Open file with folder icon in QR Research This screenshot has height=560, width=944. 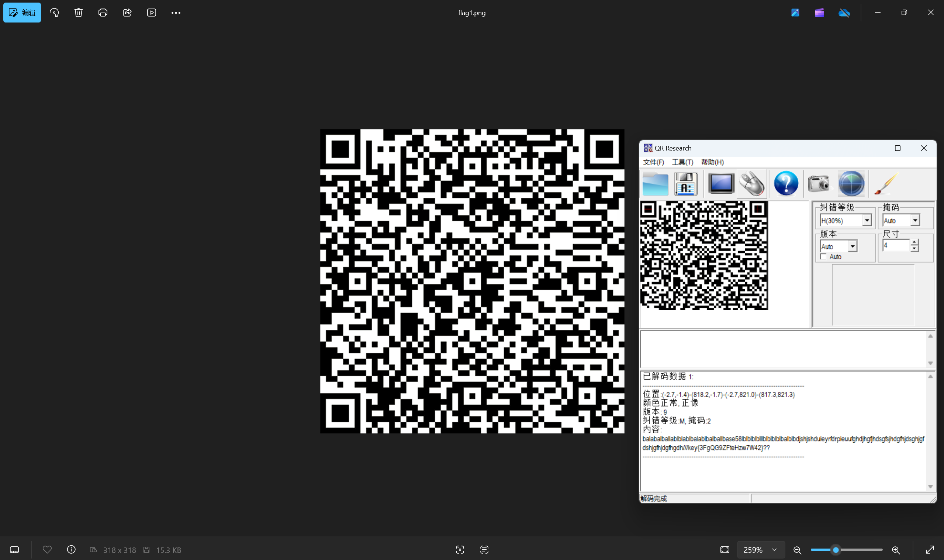(656, 184)
